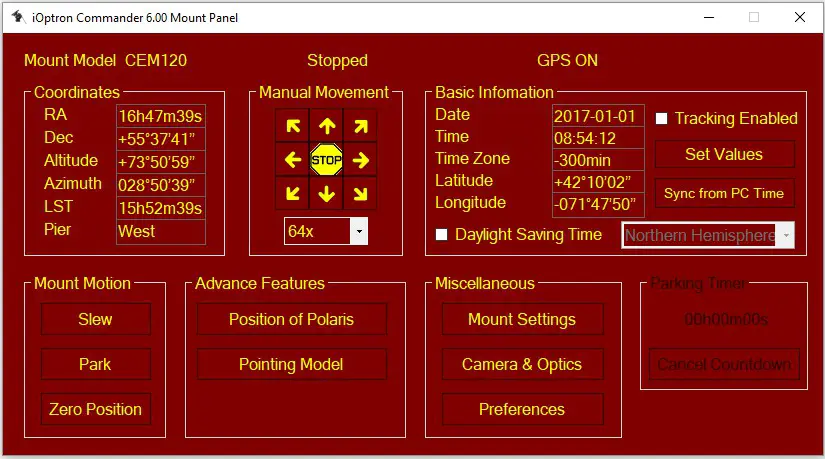Slew the mount downward with the down arrow

(327, 194)
